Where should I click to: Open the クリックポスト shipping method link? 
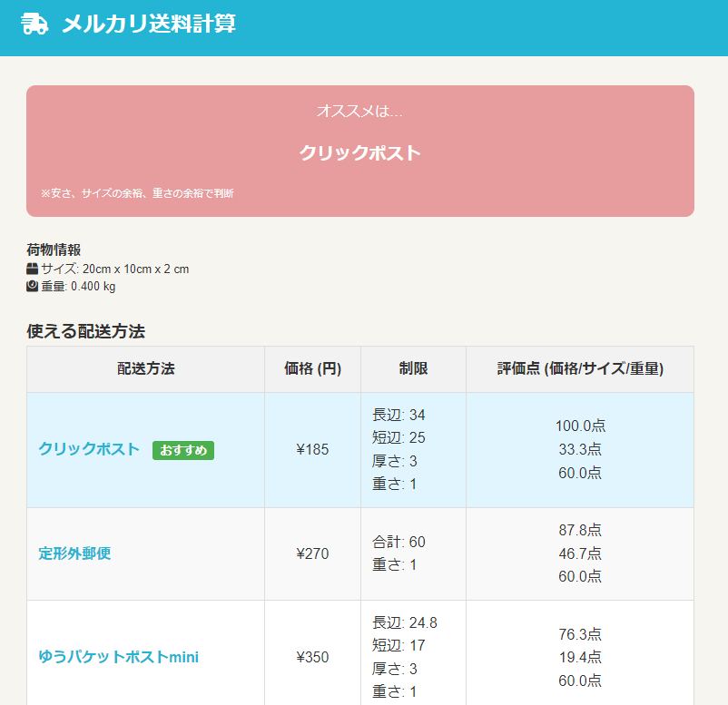(x=89, y=449)
